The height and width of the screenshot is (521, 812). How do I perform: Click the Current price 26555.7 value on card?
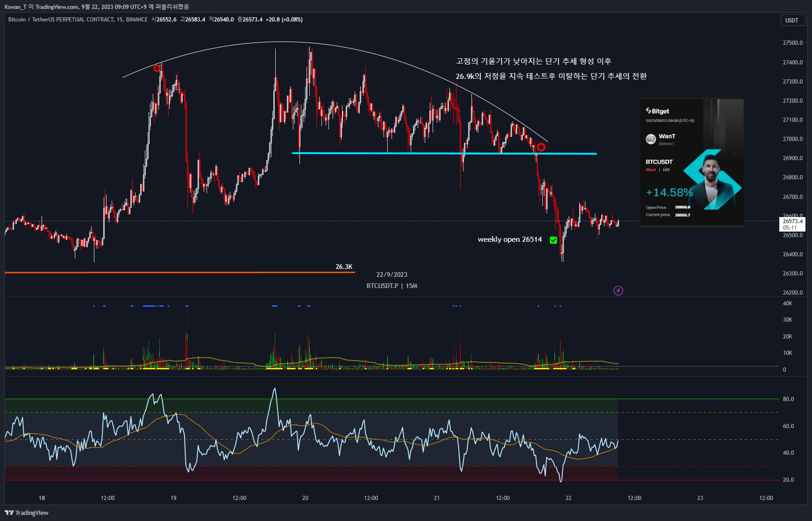click(683, 215)
